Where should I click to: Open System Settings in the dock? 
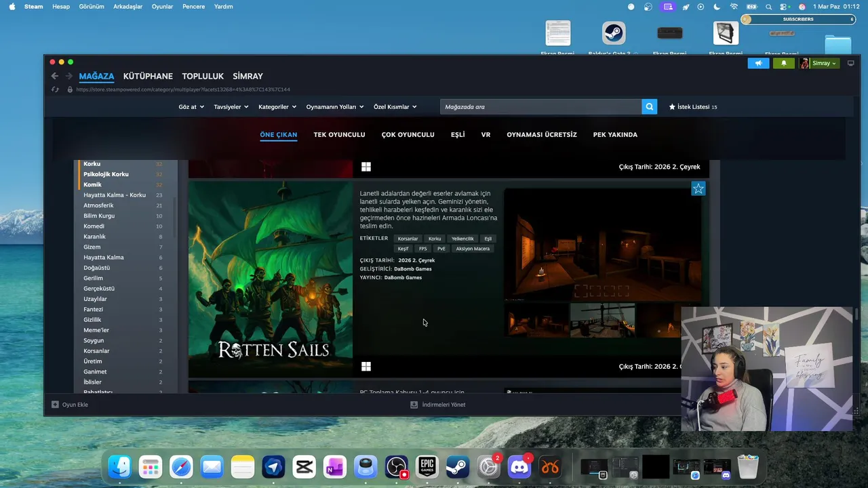pos(488,467)
